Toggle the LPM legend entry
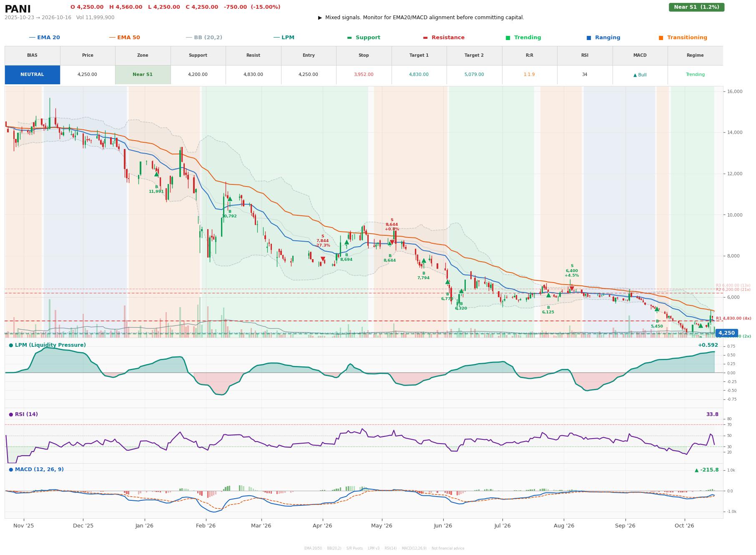This screenshot has width=756, height=555. [284, 38]
